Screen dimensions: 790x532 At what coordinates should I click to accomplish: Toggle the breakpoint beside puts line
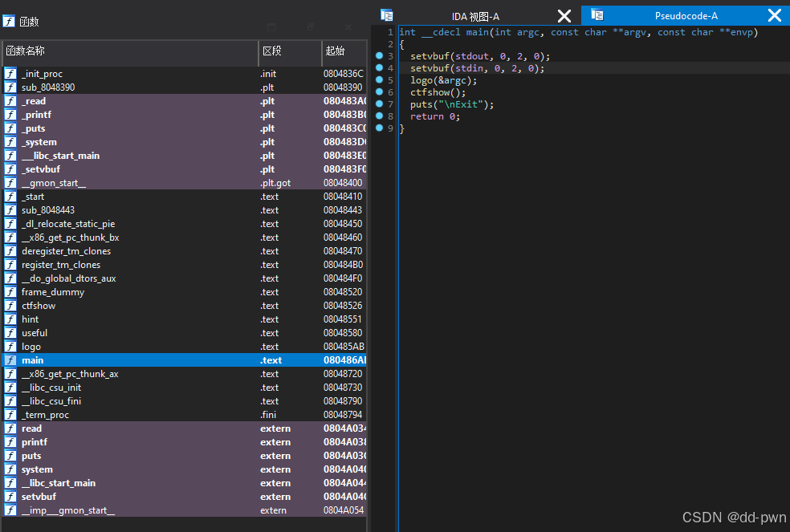point(380,104)
